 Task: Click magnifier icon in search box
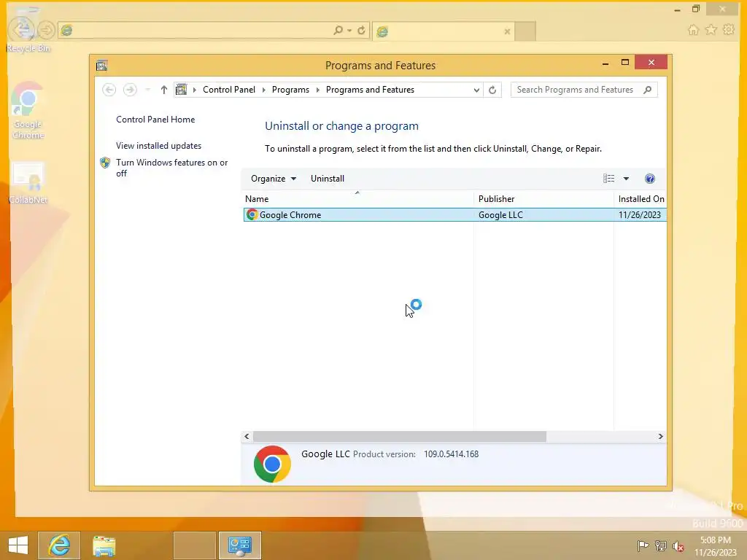coord(648,90)
